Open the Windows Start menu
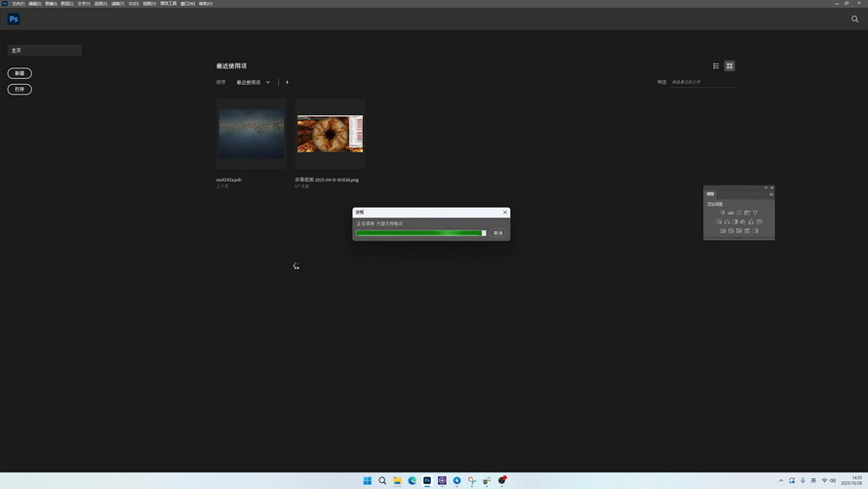This screenshot has width=868, height=489. [367, 481]
